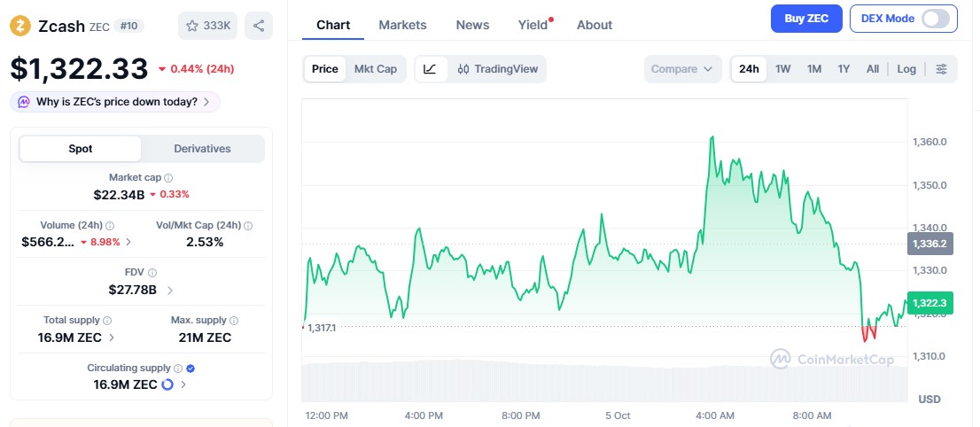Enable Log scale on chart
980x427 pixels.
click(x=906, y=69)
